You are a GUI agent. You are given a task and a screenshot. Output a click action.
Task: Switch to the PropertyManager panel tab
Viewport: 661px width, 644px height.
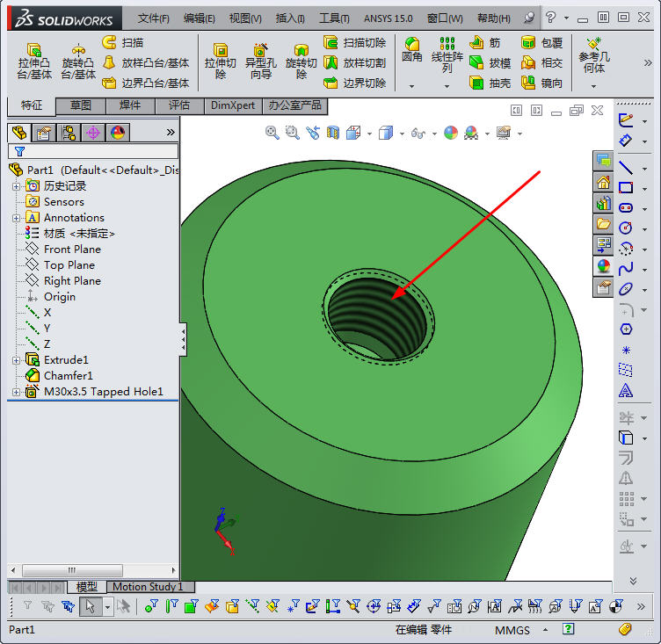pos(43,133)
